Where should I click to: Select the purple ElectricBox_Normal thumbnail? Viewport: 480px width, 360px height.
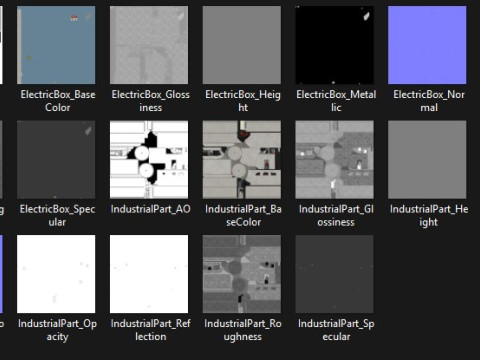[427, 45]
